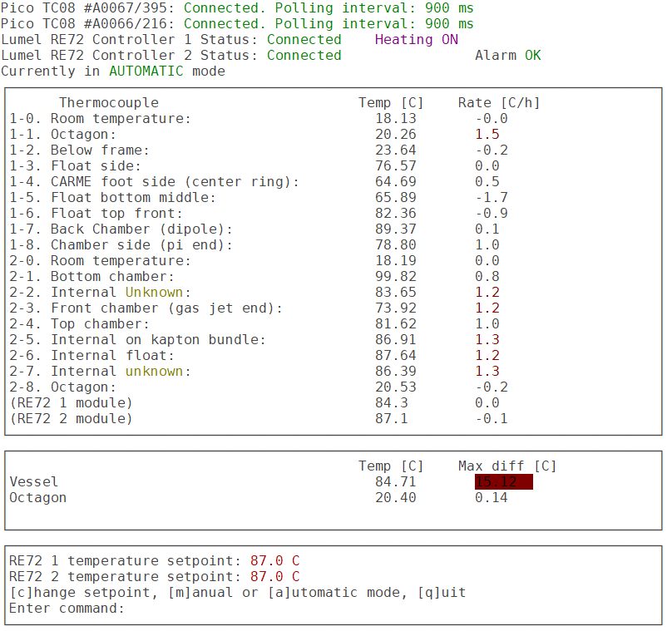Image resolution: width=672 pixels, height=631 pixels.
Task: Click the 'Internal on kapton bundle' row label
Action: [x=158, y=340]
